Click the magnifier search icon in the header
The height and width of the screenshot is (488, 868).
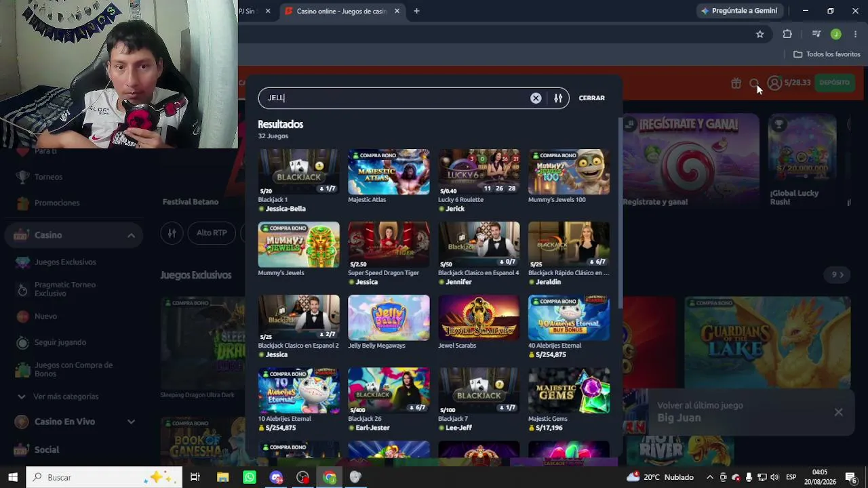pos(754,83)
